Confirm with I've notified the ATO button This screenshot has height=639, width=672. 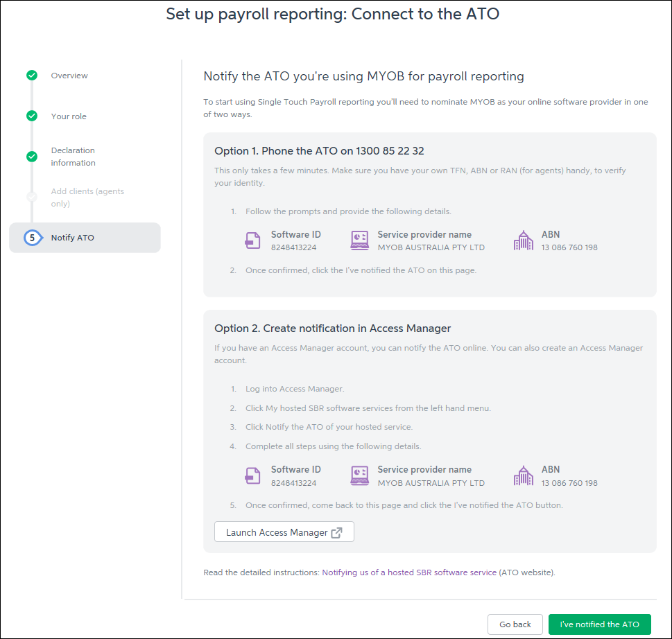599,624
